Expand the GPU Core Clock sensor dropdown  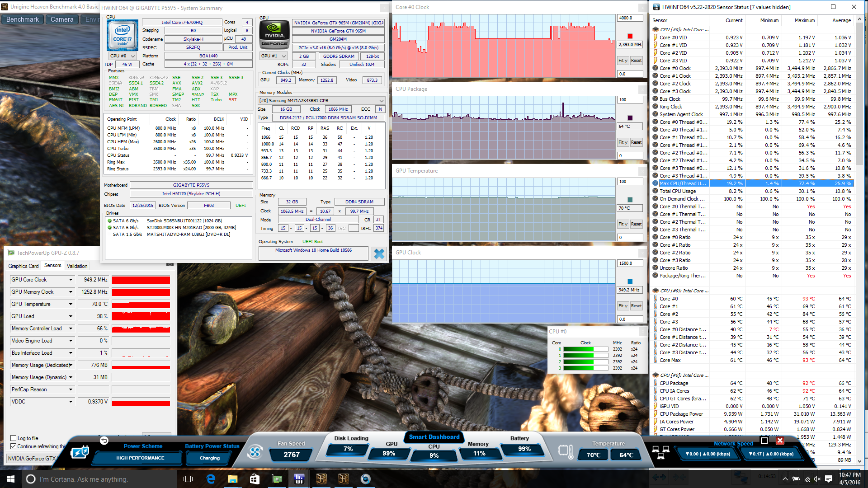point(71,280)
